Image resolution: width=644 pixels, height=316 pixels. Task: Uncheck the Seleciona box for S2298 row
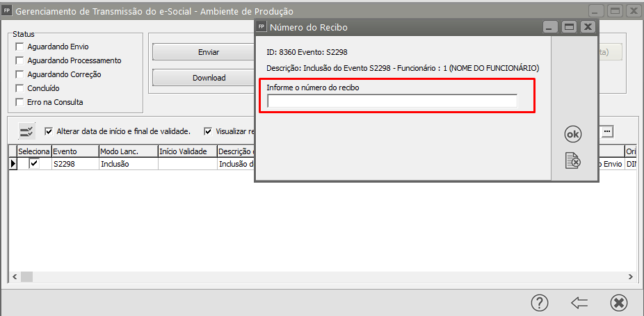35,164
